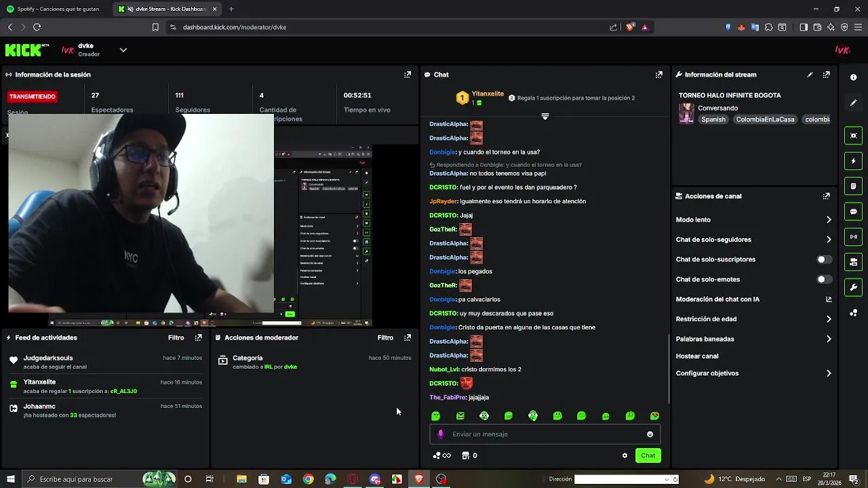Image resolution: width=868 pixels, height=488 pixels.
Task: Click Brave shields icon in address bar
Action: tap(630, 27)
